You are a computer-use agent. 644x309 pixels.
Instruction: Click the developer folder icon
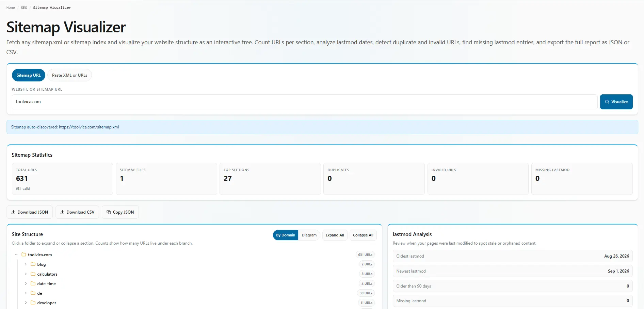(33, 303)
